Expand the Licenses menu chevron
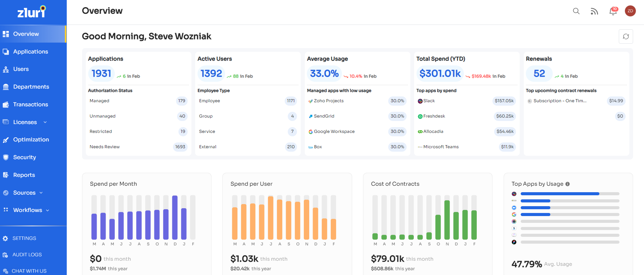 pyautogui.click(x=45, y=122)
